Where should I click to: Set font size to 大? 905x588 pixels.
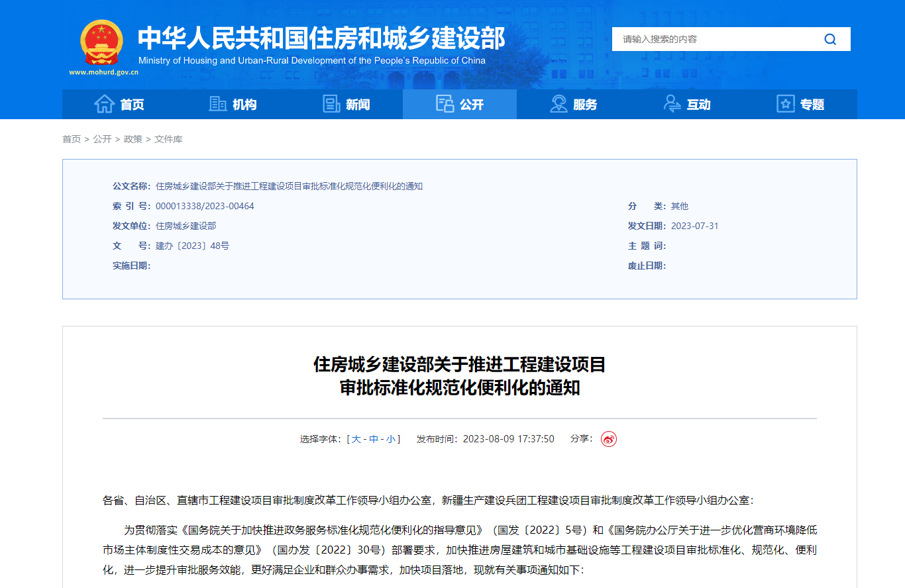pyautogui.click(x=356, y=439)
